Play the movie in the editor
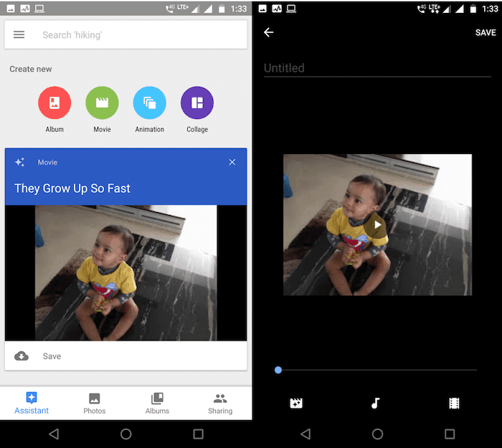This screenshot has width=502, height=448. [378, 225]
